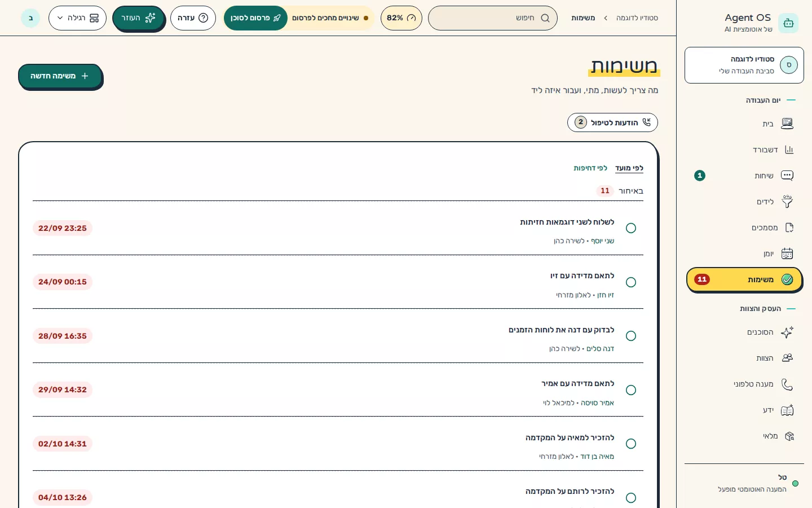The width and height of the screenshot is (812, 508).
Task: Mark task לתאם מדידה עם זיו done
Action: pyautogui.click(x=631, y=282)
